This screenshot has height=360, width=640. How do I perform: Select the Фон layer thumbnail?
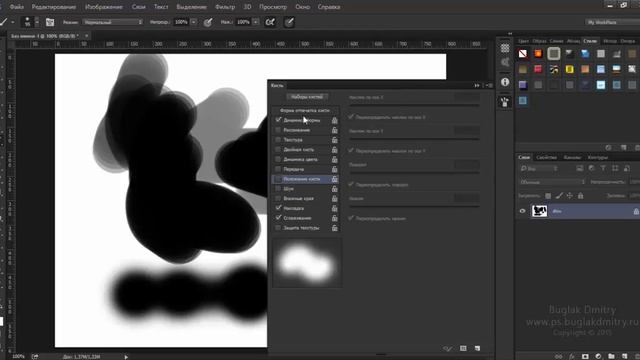coord(540,211)
